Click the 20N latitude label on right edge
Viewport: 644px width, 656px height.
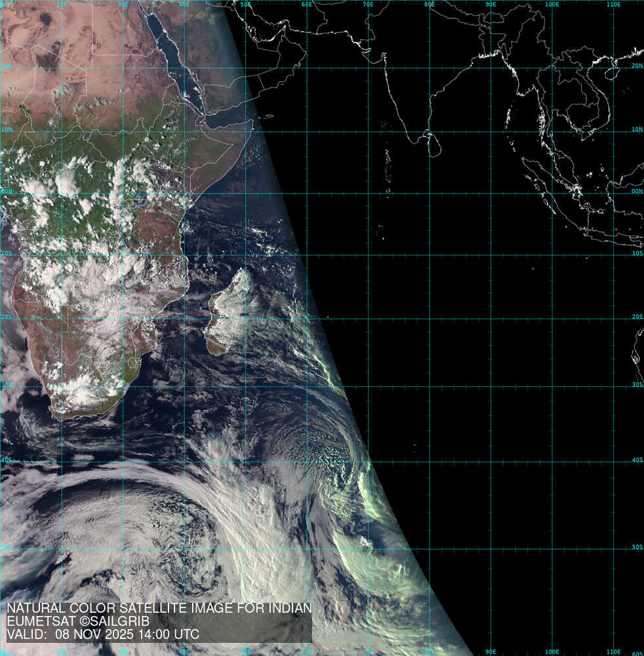click(637, 66)
